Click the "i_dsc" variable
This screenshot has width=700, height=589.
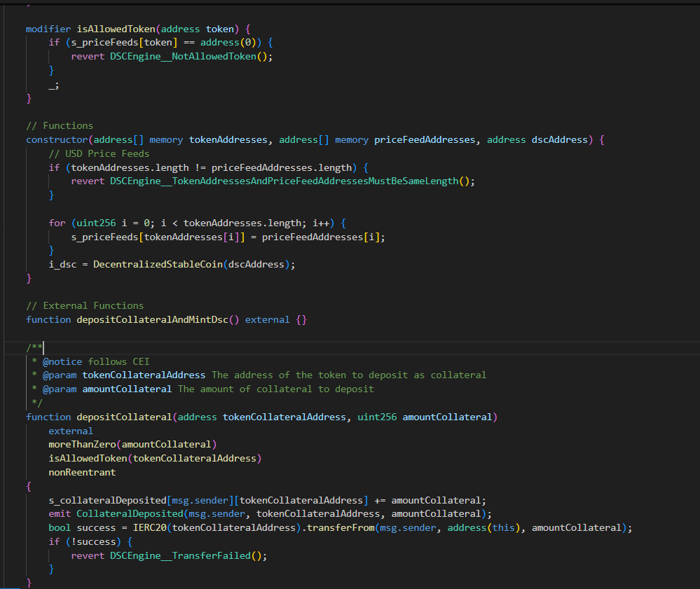tap(62, 265)
